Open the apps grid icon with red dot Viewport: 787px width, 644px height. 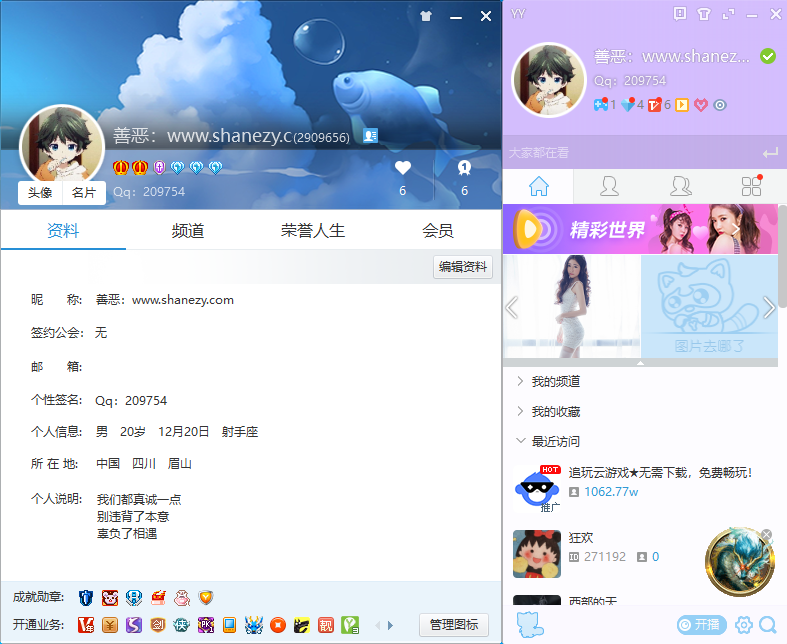coord(751,186)
